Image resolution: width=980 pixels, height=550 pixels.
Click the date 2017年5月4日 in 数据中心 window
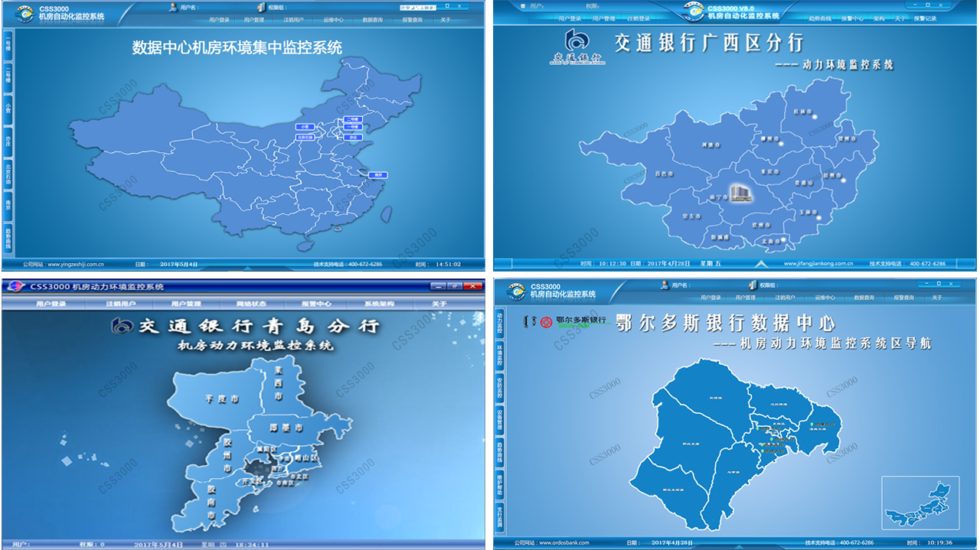coord(179,265)
